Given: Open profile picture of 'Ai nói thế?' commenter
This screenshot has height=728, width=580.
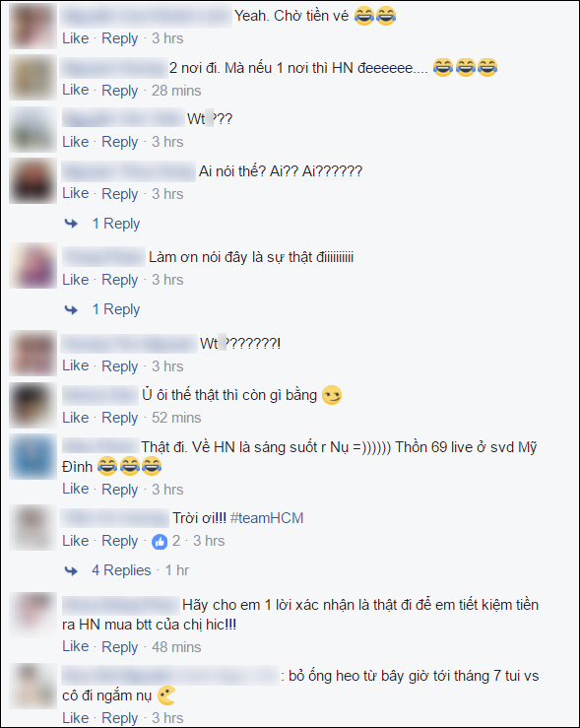Looking at the screenshot, I should [x=32, y=181].
